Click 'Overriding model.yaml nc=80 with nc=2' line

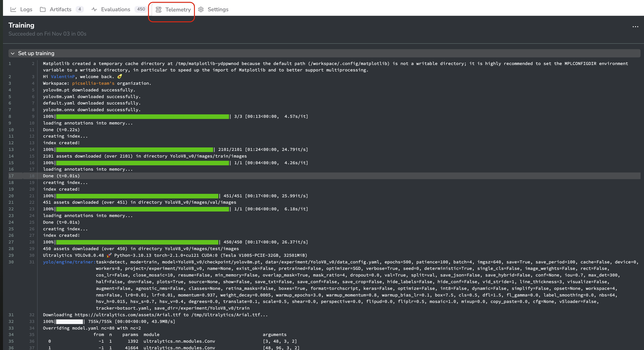click(x=92, y=328)
